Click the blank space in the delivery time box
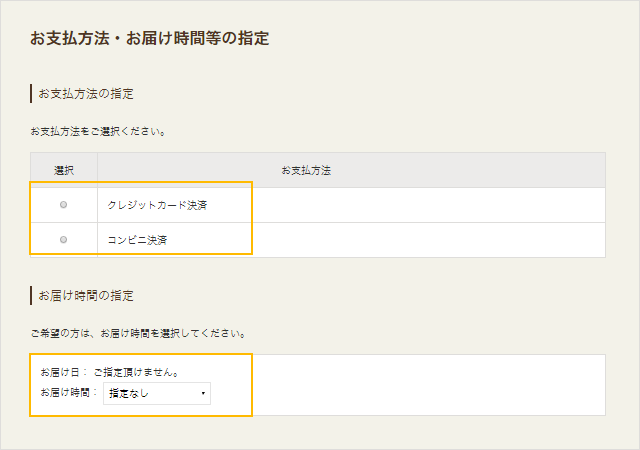This screenshot has width=640, height=450. pyautogui.click(x=429, y=385)
